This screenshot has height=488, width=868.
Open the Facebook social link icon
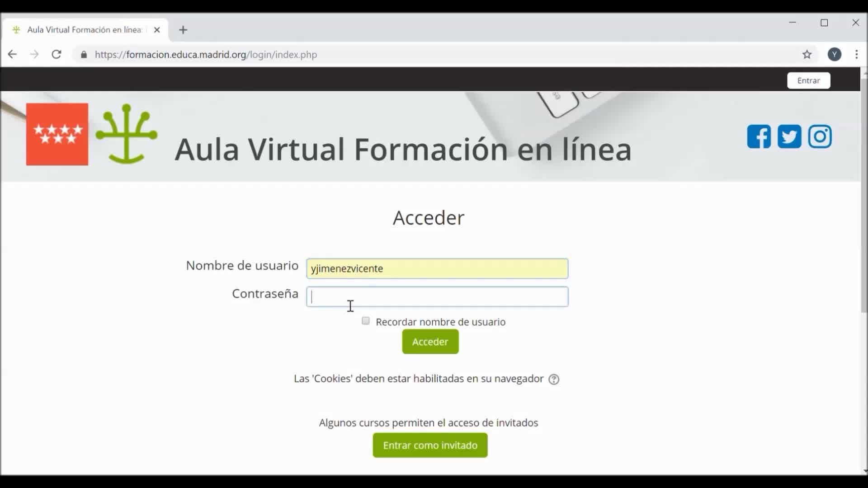point(759,136)
